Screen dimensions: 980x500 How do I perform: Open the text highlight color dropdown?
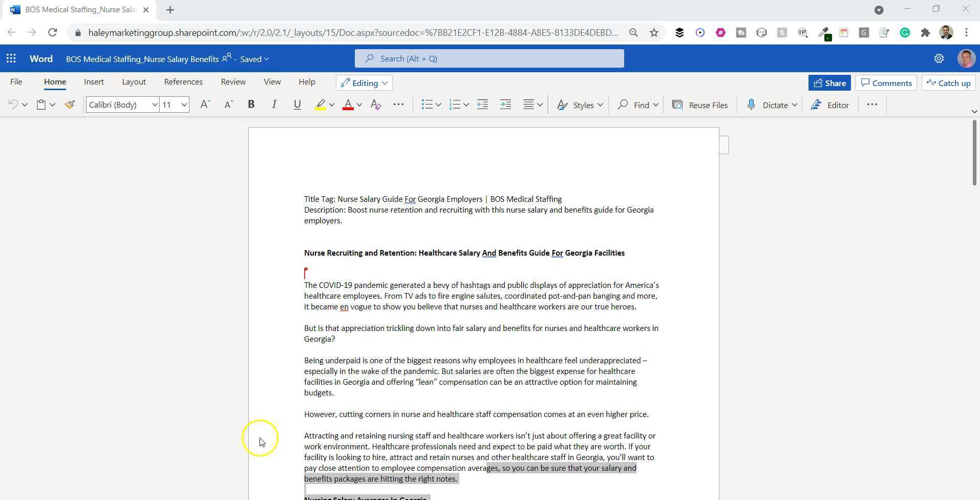(331, 105)
